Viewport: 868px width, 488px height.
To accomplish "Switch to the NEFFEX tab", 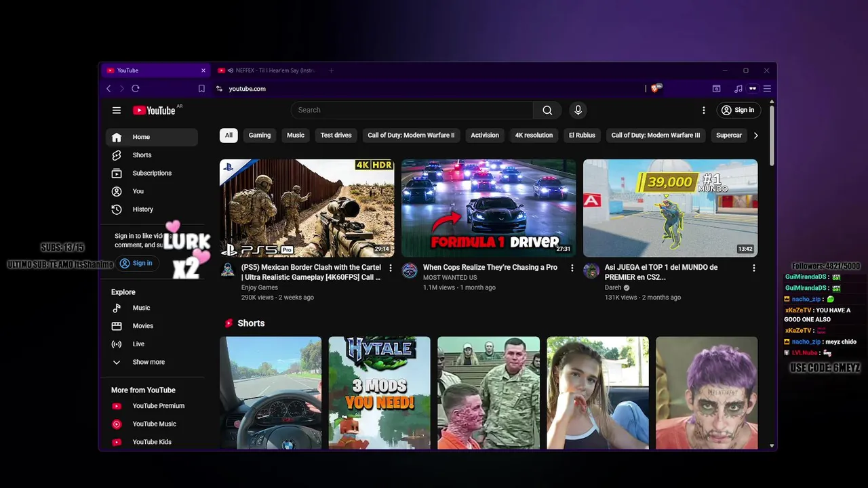I will coord(268,70).
